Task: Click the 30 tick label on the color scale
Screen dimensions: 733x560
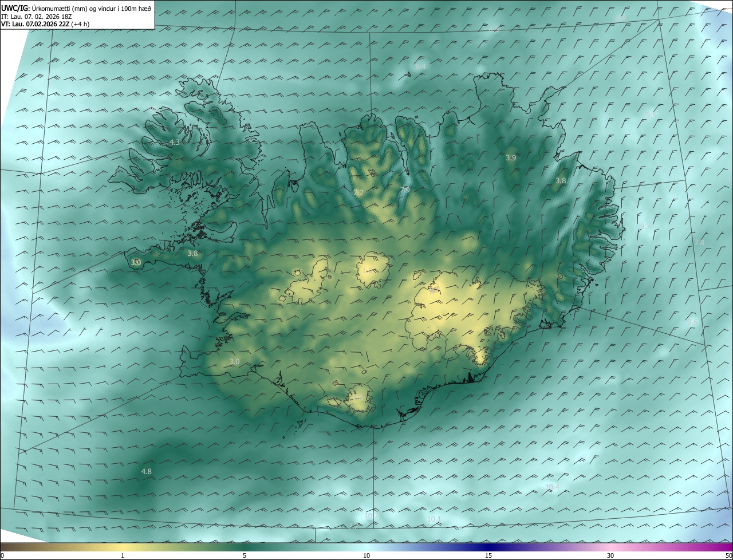Action: pyautogui.click(x=610, y=555)
